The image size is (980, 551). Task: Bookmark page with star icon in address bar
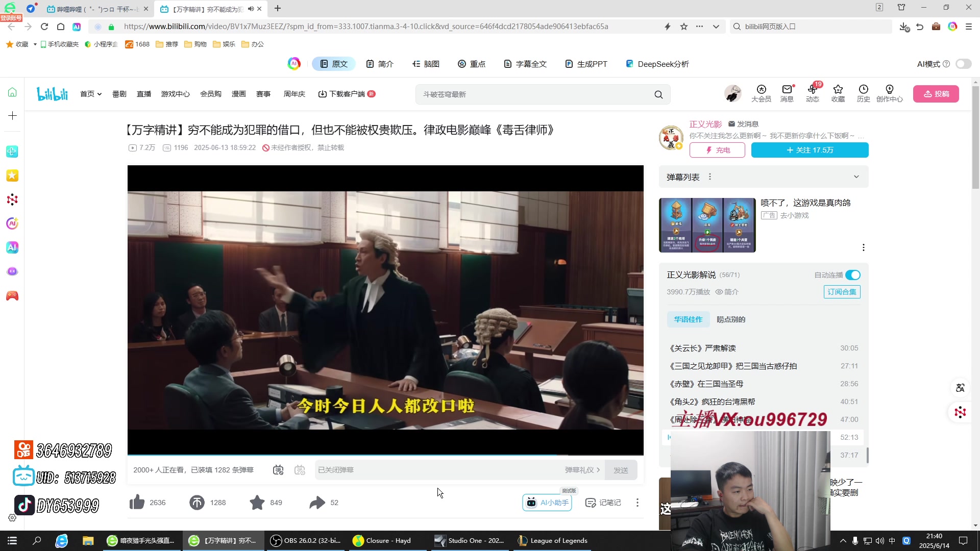tap(684, 27)
